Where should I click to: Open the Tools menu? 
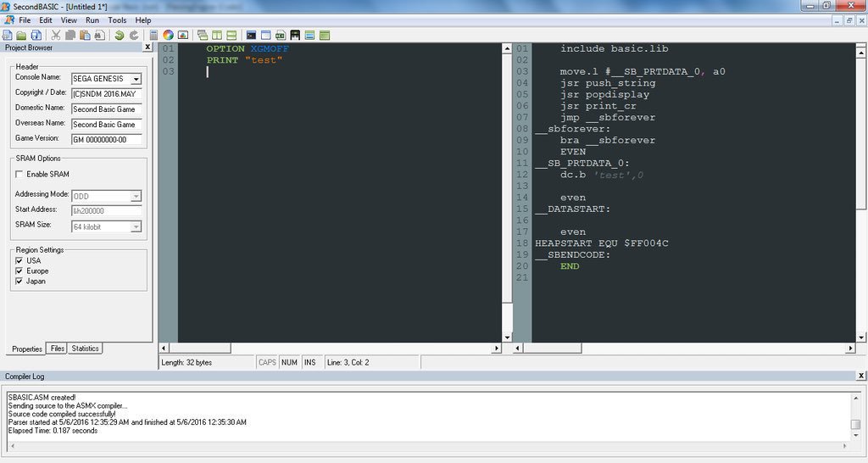(117, 20)
